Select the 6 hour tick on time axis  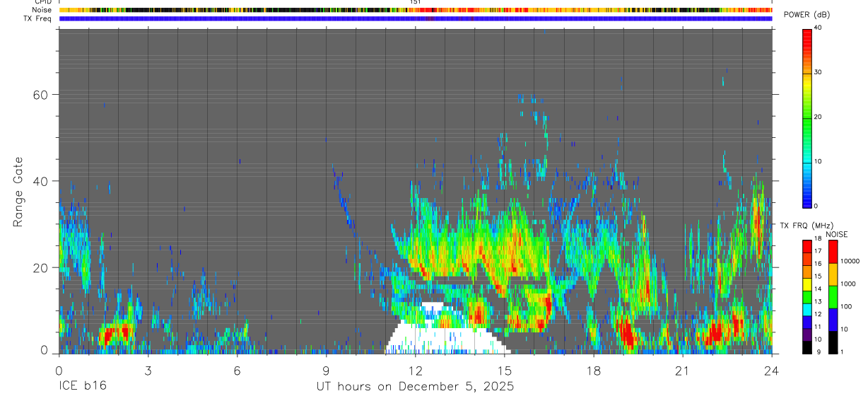tap(237, 370)
